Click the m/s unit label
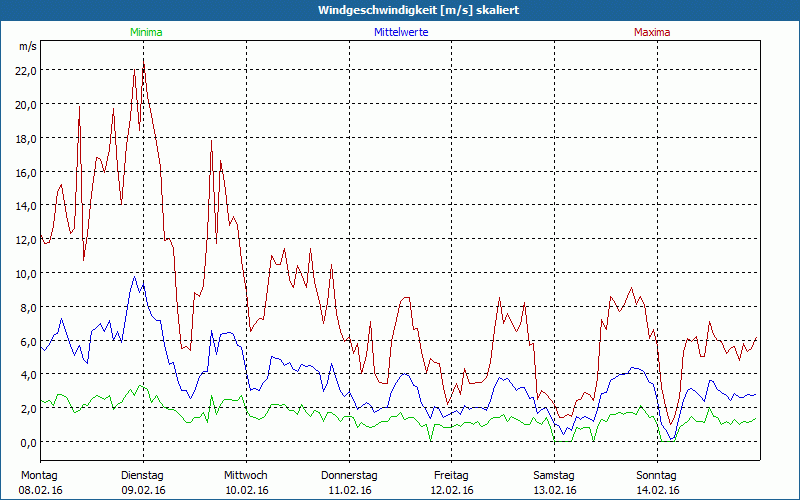This screenshot has width=800, height=500. 28,46
